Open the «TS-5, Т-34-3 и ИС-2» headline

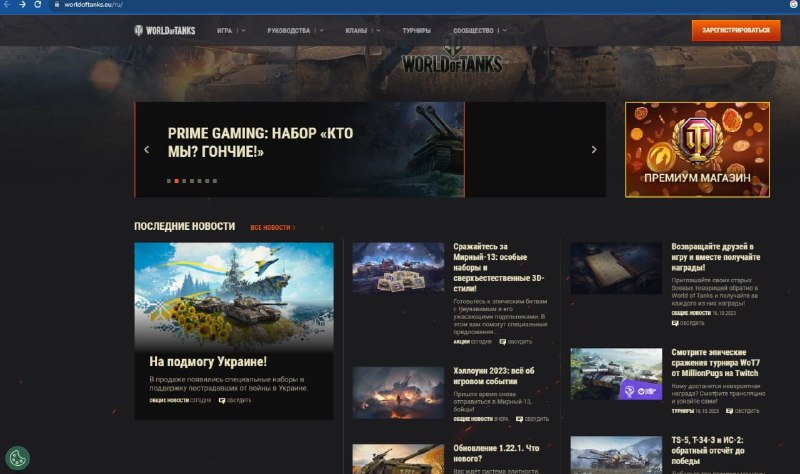[708, 451]
